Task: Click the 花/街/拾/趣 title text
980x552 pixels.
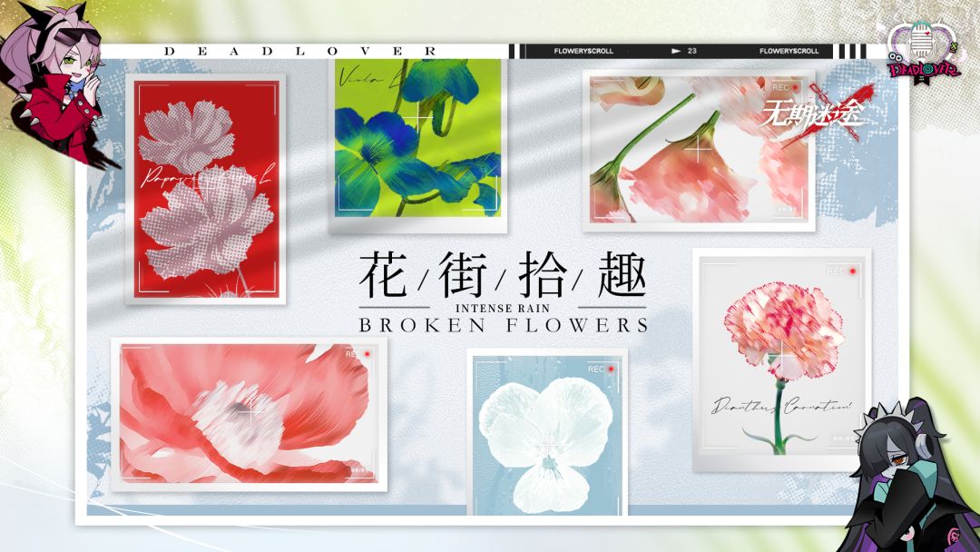Action: click(503, 275)
